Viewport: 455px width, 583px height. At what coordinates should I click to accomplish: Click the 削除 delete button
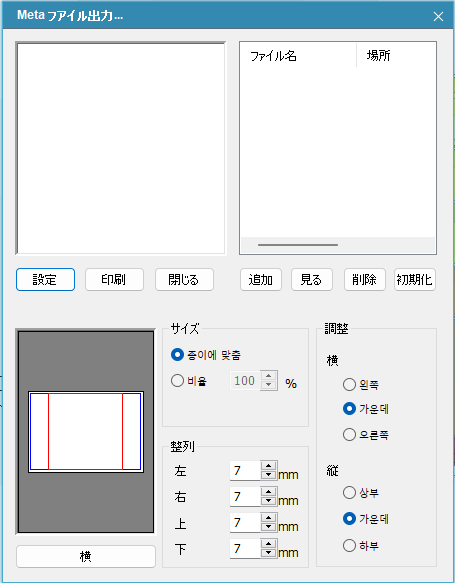(x=365, y=280)
